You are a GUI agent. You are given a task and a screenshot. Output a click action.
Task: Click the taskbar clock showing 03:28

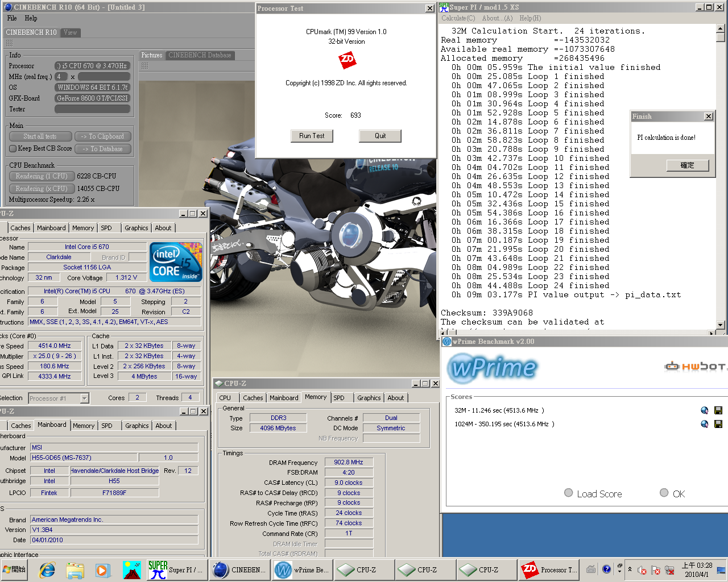(x=697, y=569)
